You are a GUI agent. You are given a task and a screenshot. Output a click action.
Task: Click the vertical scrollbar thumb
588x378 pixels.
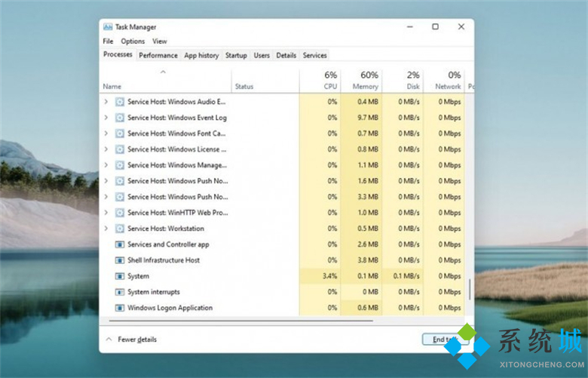tap(470, 289)
